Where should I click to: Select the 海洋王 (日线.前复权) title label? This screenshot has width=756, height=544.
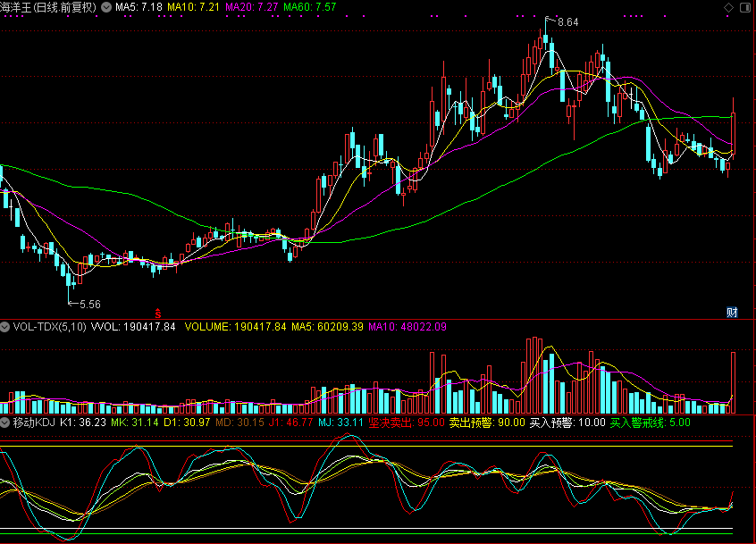48,7
